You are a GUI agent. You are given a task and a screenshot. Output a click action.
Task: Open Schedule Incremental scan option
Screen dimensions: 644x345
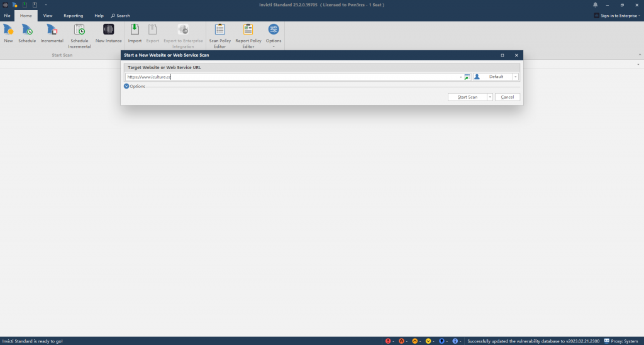[79, 36]
